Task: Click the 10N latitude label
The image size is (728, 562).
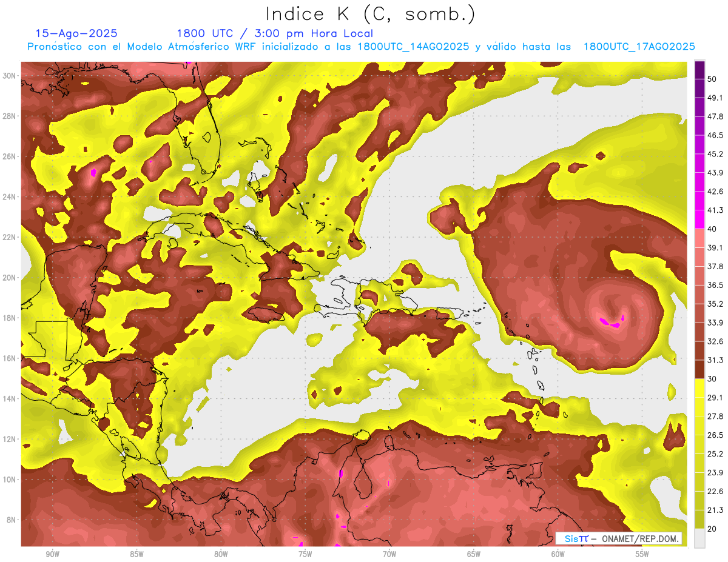Action: [x=10, y=479]
